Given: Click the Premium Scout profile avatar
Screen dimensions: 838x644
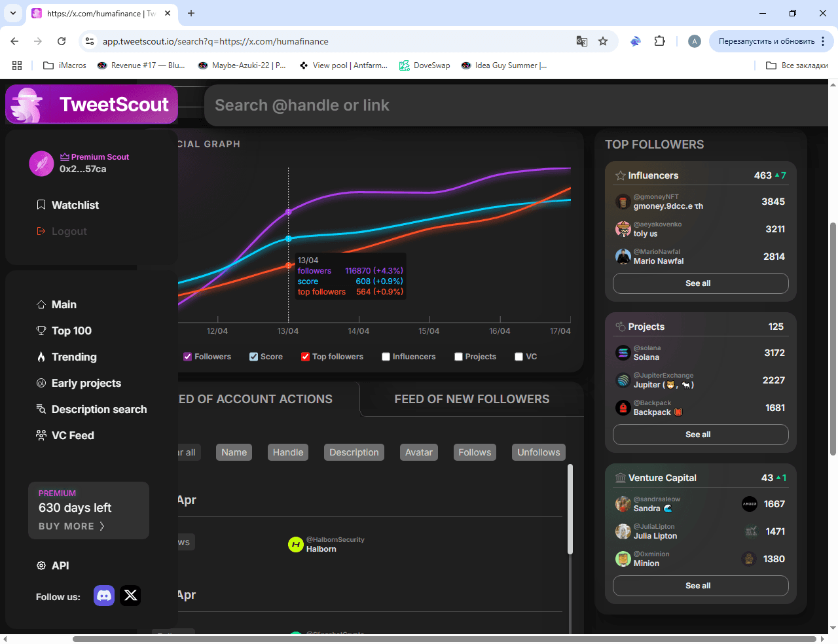Looking at the screenshot, I should click(41, 164).
